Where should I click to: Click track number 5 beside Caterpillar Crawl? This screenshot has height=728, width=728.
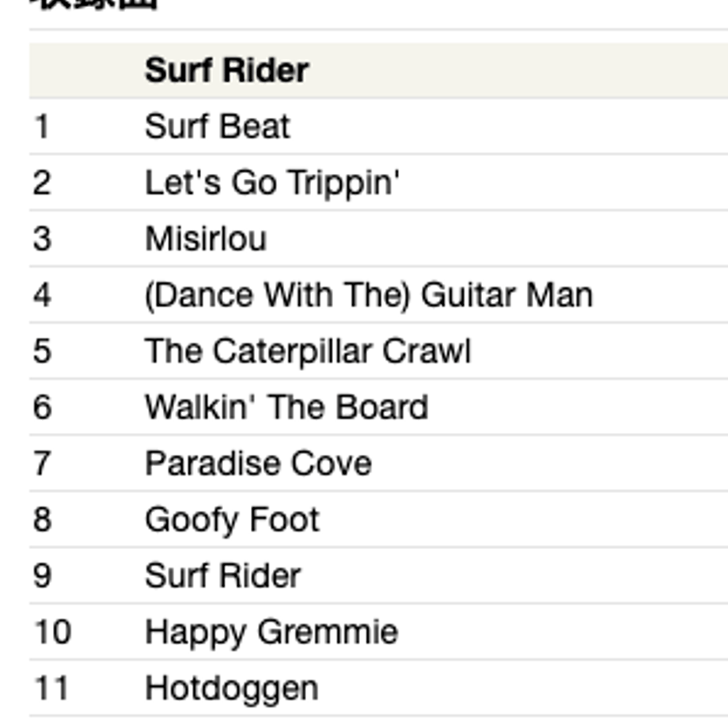pyautogui.click(x=42, y=351)
